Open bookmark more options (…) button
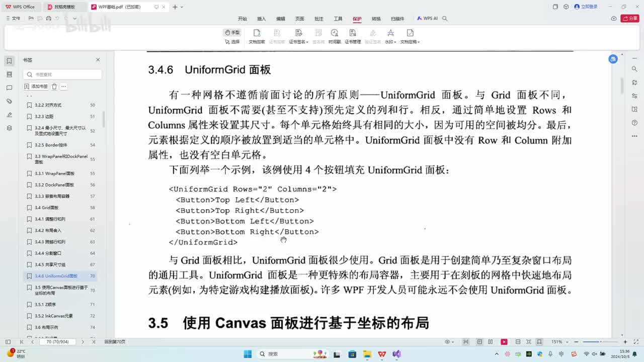 click(64, 86)
